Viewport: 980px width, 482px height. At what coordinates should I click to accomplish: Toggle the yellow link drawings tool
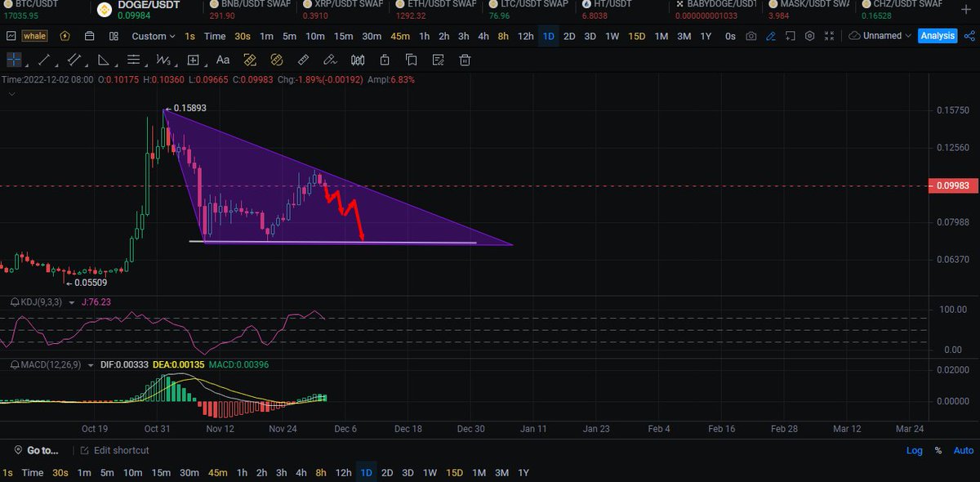(x=276, y=60)
